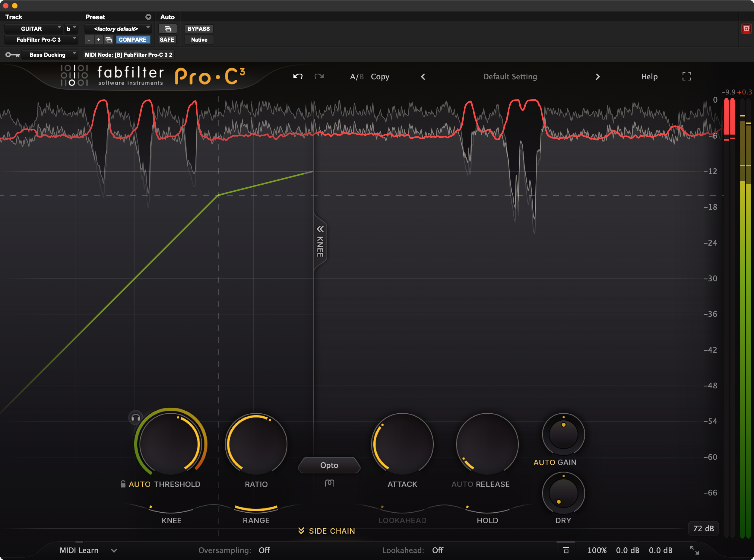Expand the SIDE CHAIN section
The height and width of the screenshot is (560, 754).
327,531
